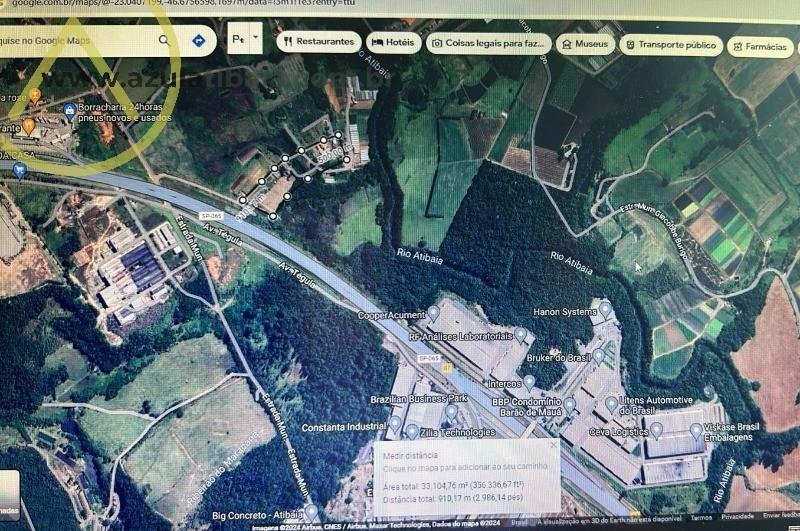
Task: Select the Museus category chip
Action: click(585, 44)
